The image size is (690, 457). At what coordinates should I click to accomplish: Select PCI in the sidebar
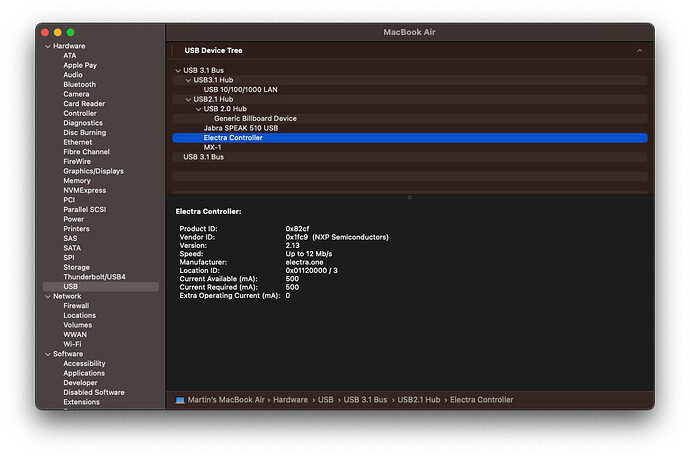coord(69,200)
